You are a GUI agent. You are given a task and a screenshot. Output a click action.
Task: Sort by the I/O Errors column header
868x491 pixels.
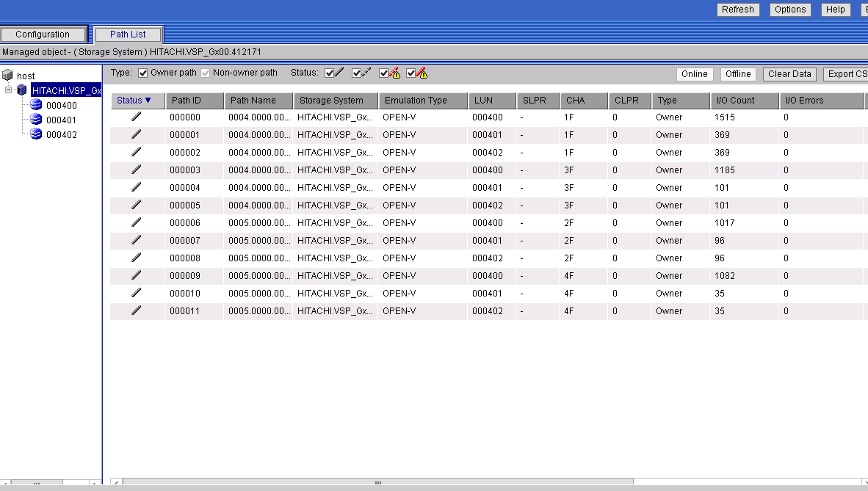click(822, 101)
